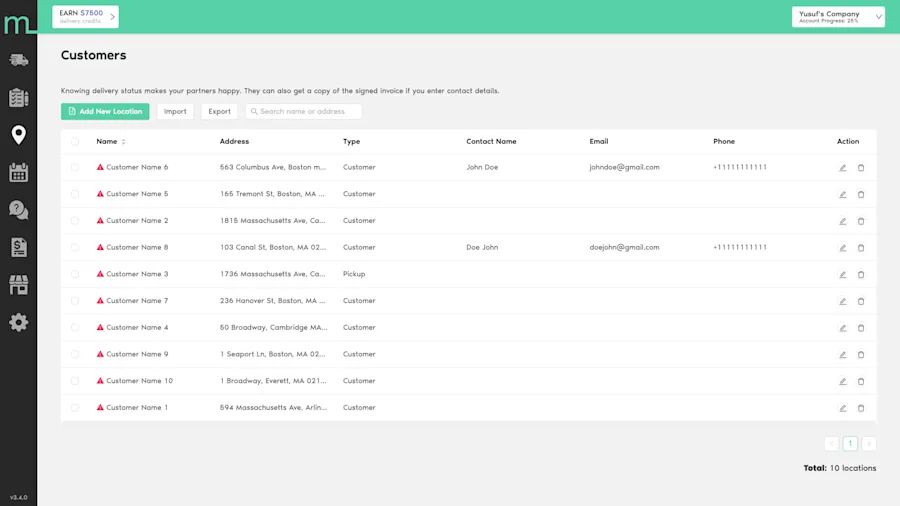
Task: Edit Customer Name 9 row
Action: [843, 355]
